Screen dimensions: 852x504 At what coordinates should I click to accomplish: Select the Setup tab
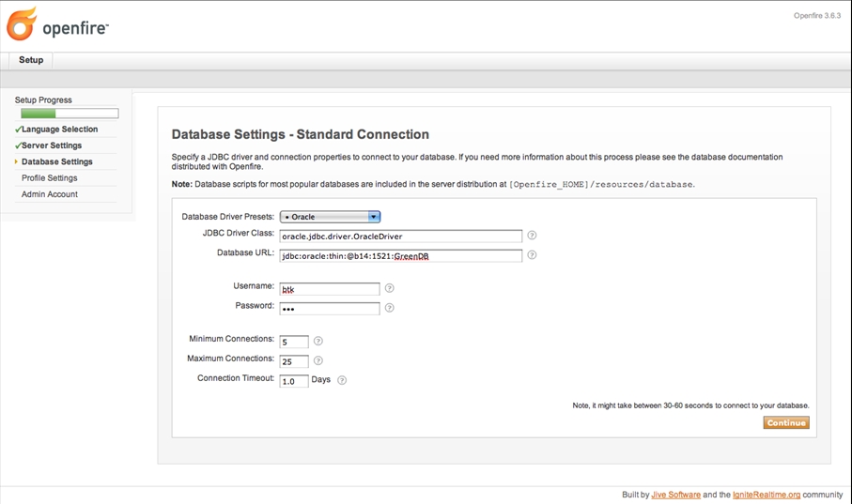pyautogui.click(x=31, y=60)
